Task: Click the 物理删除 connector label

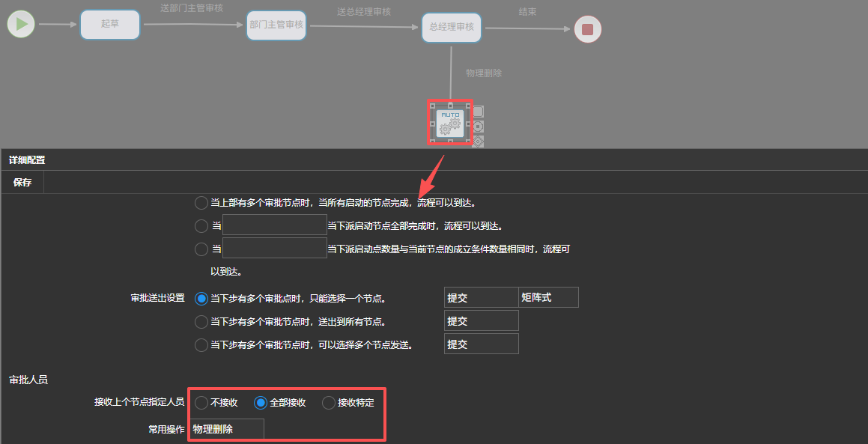Action: 484,73
